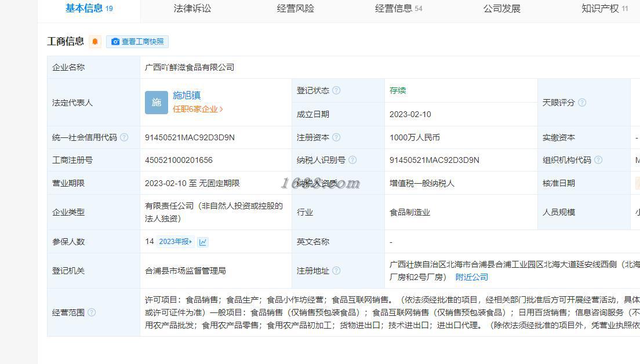Click 增值税一般纳税人 value
The height and width of the screenshot is (364, 640).
422,183
